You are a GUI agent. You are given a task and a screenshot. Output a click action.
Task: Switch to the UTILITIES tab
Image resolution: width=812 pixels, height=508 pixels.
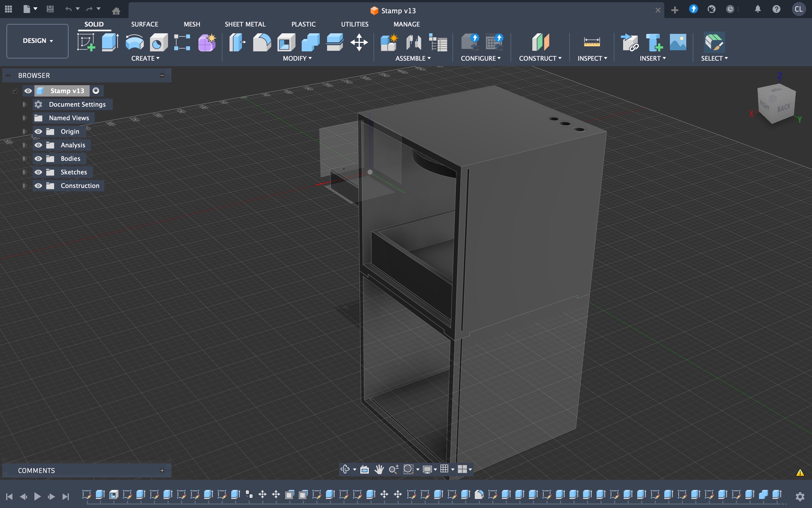(355, 24)
